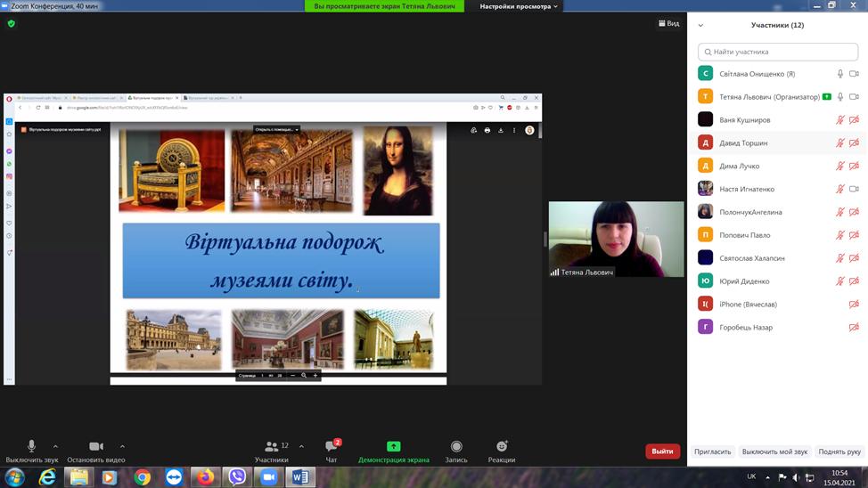Select participant Настя Игнатенко
The height and width of the screenshot is (488, 868).
pos(778,189)
